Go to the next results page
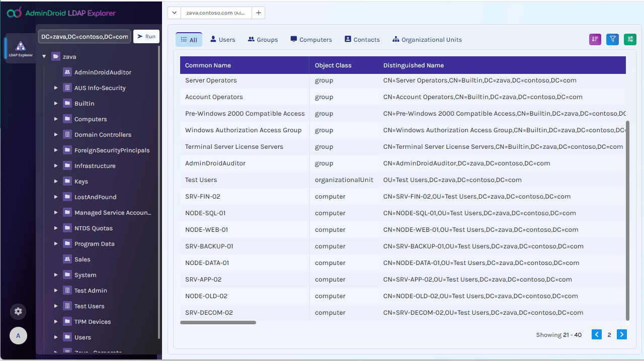Screen dimensions: 644x361 coord(621,334)
